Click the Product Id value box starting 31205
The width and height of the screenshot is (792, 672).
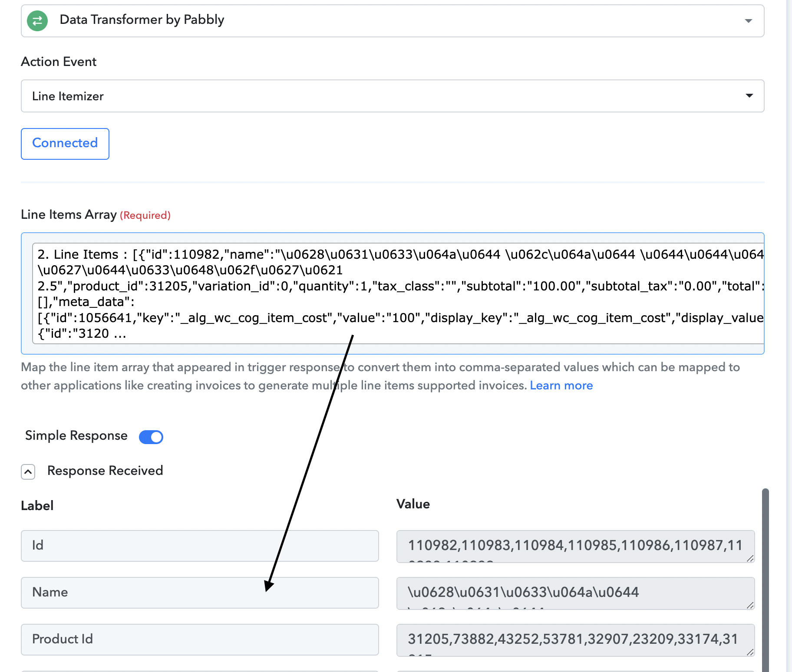point(576,640)
